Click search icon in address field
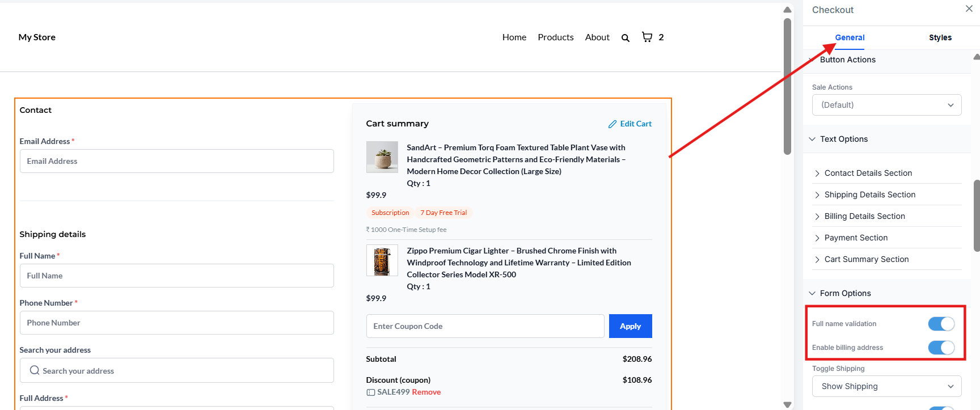The height and width of the screenshot is (410, 980). click(35, 370)
